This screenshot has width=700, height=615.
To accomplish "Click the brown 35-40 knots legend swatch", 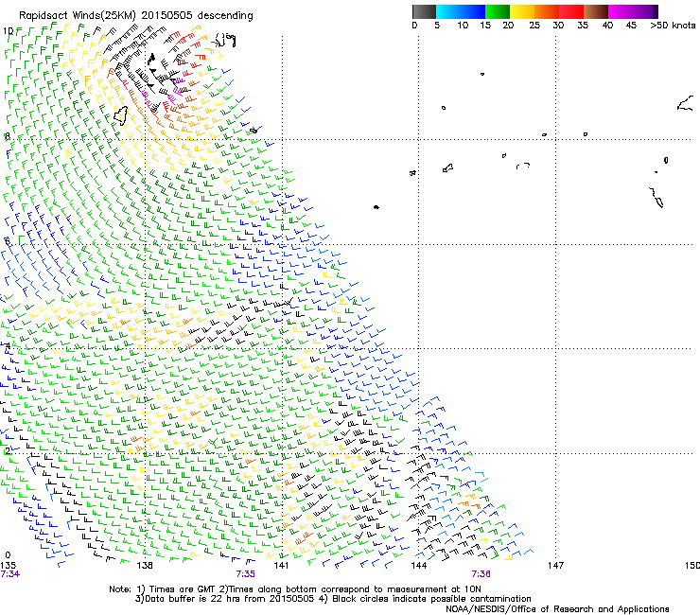I will [596, 11].
